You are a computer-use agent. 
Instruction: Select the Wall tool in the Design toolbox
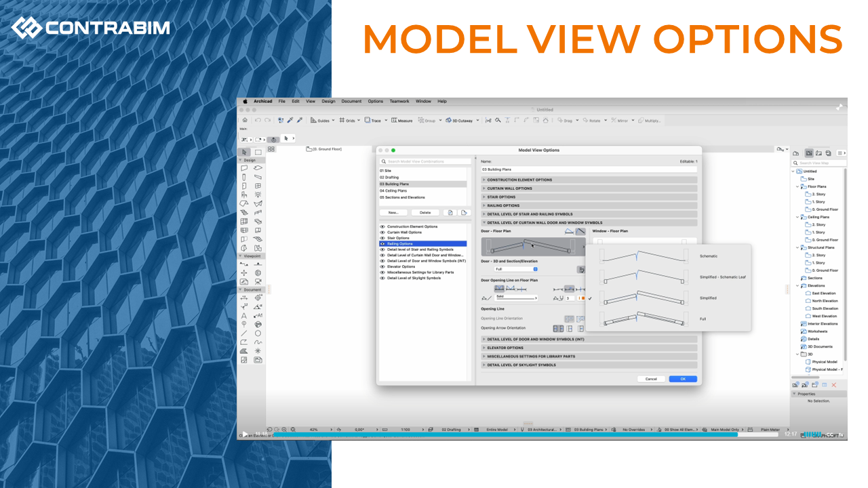(244, 167)
